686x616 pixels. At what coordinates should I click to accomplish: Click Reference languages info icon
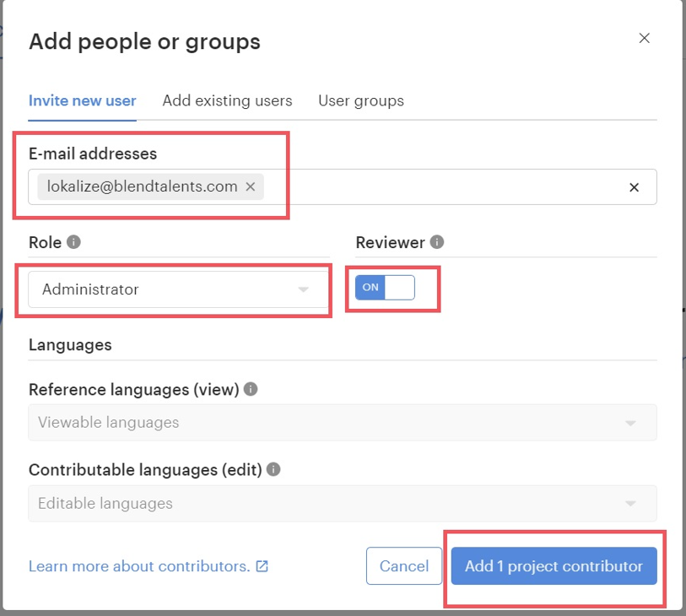pyautogui.click(x=251, y=389)
